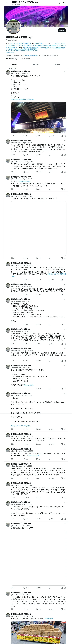Go back using the top-left arrow

(x=7, y=3)
